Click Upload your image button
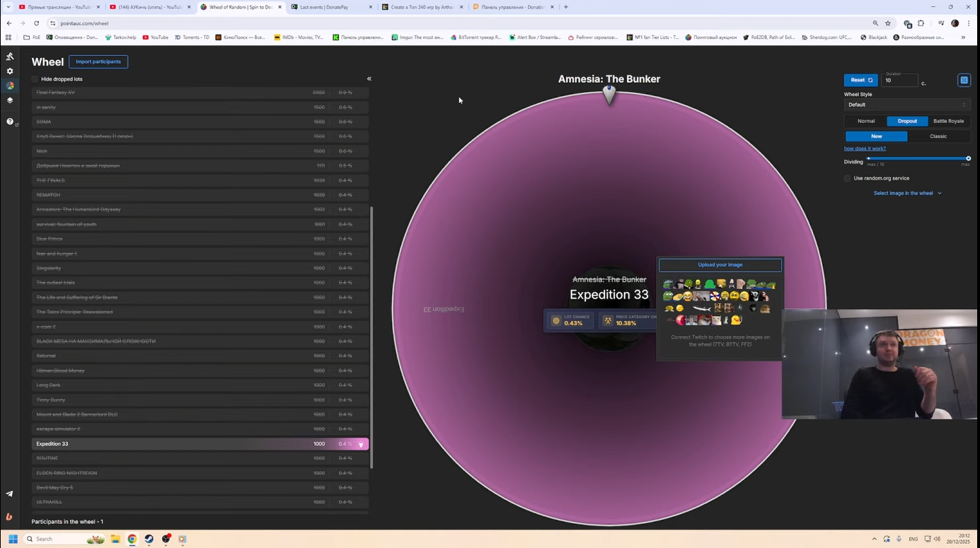 pyautogui.click(x=720, y=264)
